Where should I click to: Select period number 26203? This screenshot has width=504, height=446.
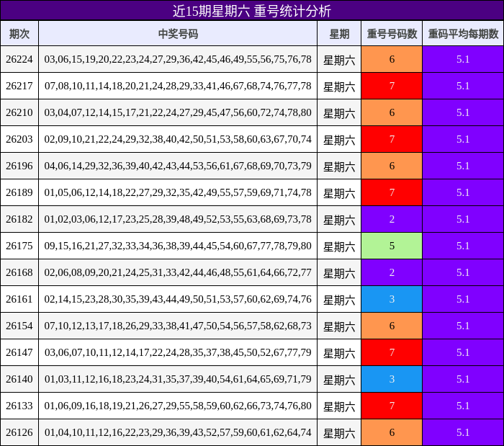(19, 139)
